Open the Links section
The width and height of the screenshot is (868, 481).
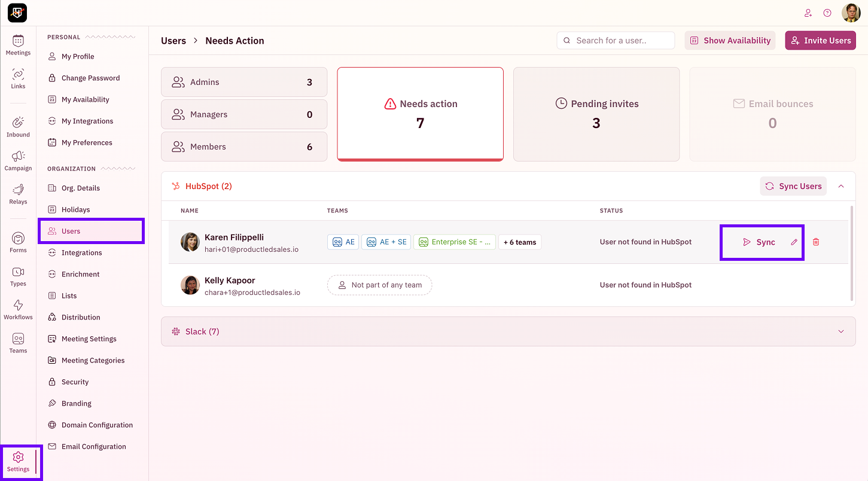coord(18,78)
